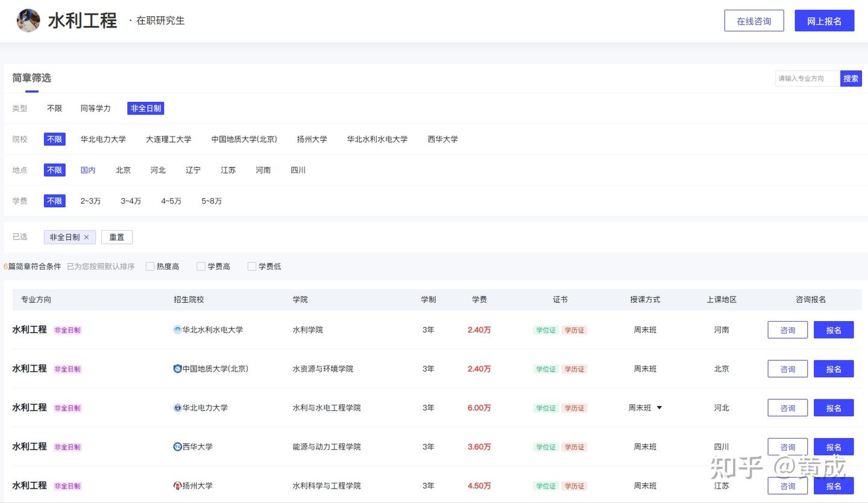This screenshot has height=503, width=868.
Task: Click the 6.00万 tuition value
Action: pos(479,408)
